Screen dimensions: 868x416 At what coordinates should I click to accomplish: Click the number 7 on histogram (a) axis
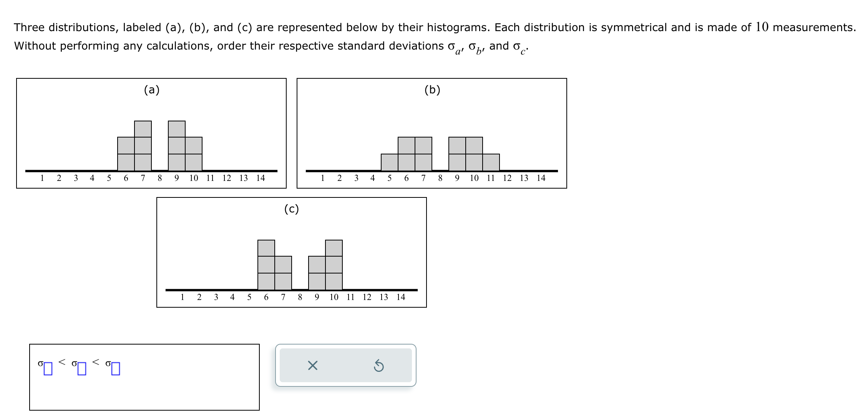point(142,178)
